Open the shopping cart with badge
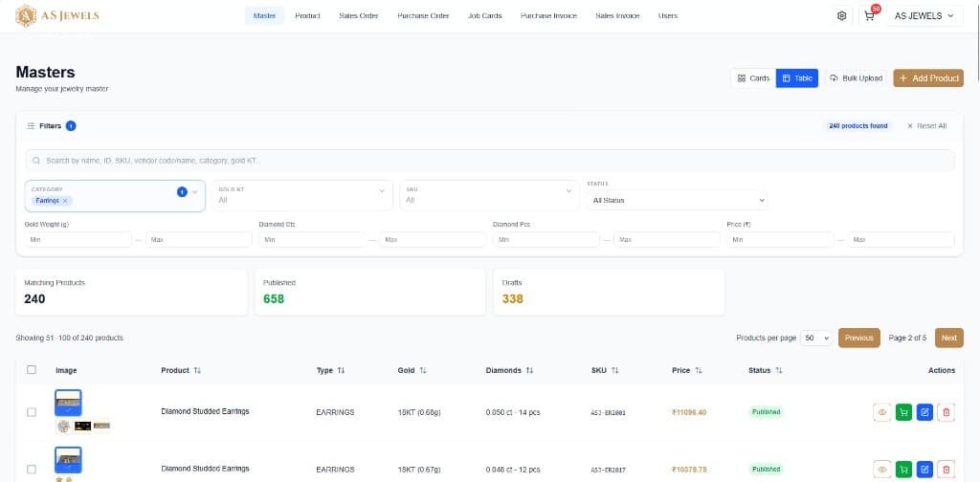980x482 pixels. coord(870,16)
